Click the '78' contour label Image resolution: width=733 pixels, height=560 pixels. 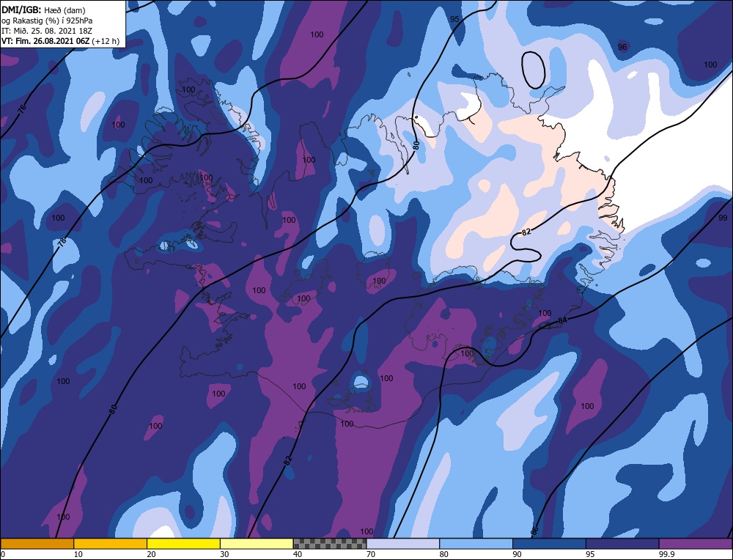click(62, 243)
